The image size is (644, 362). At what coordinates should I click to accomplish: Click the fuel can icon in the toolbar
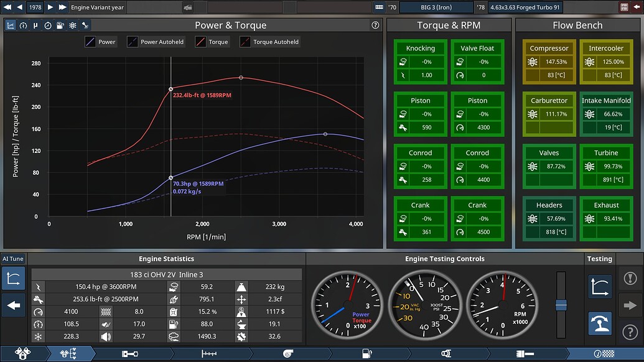(x=59, y=25)
